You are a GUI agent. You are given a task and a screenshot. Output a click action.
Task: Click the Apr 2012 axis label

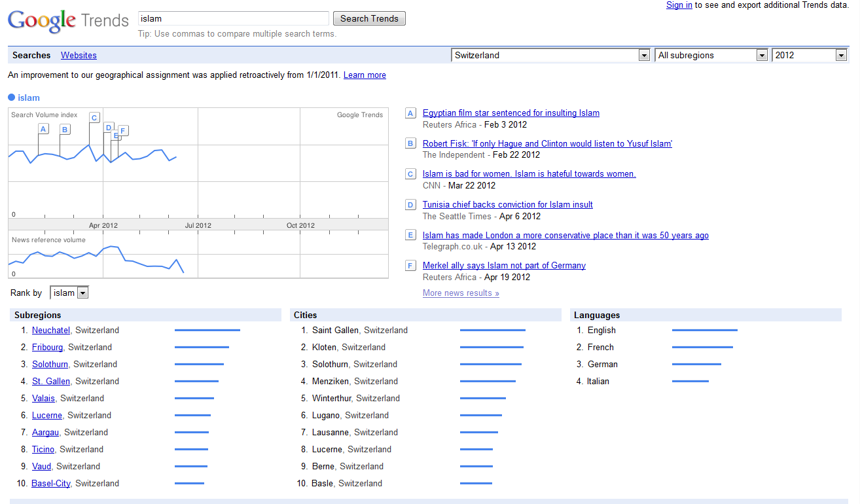point(103,225)
